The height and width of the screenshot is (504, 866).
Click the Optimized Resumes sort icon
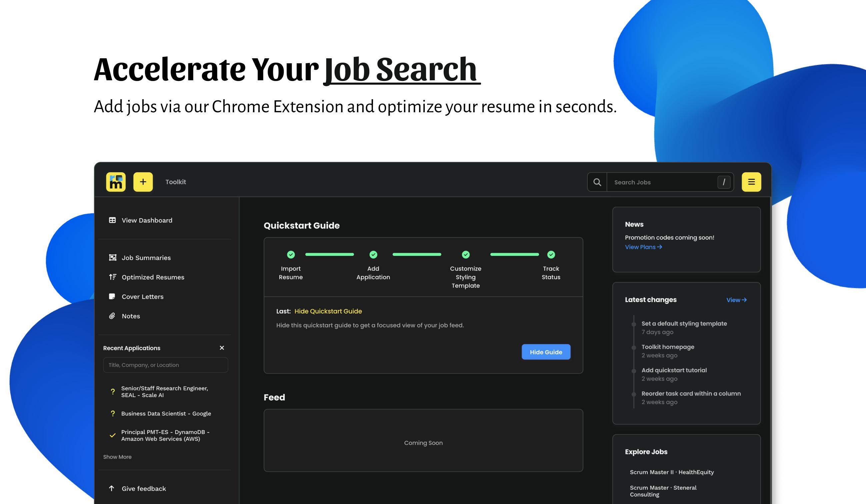pyautogui.click(x=112, y=277)
